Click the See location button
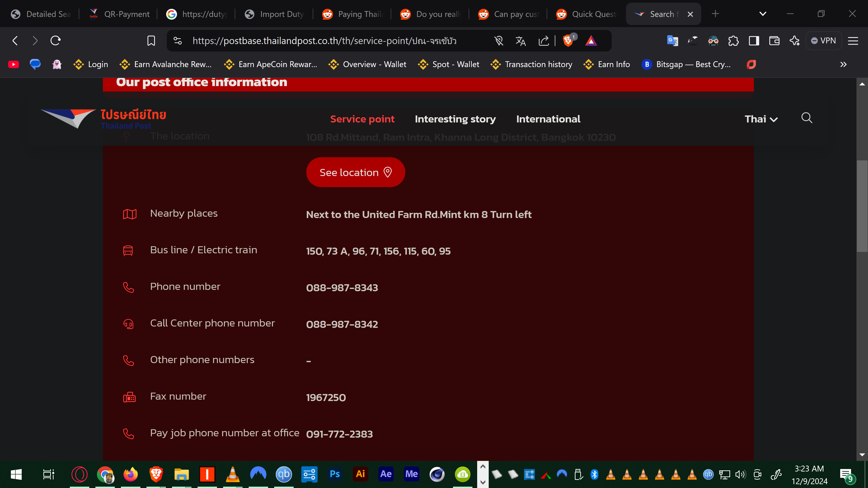 (356, 172)
